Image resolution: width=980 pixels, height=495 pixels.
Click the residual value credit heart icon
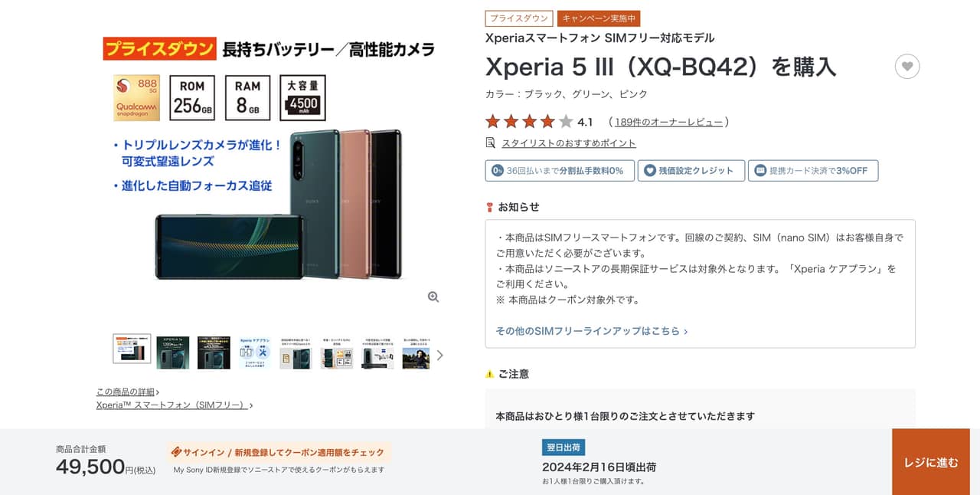pos(650,171)
